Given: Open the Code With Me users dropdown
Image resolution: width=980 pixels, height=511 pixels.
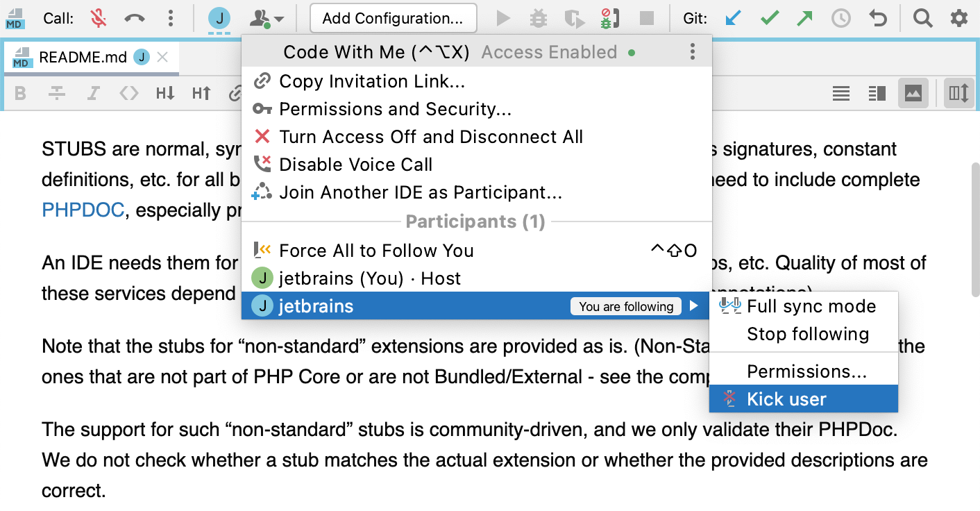Looking at the screenshot, I should 269,19.
